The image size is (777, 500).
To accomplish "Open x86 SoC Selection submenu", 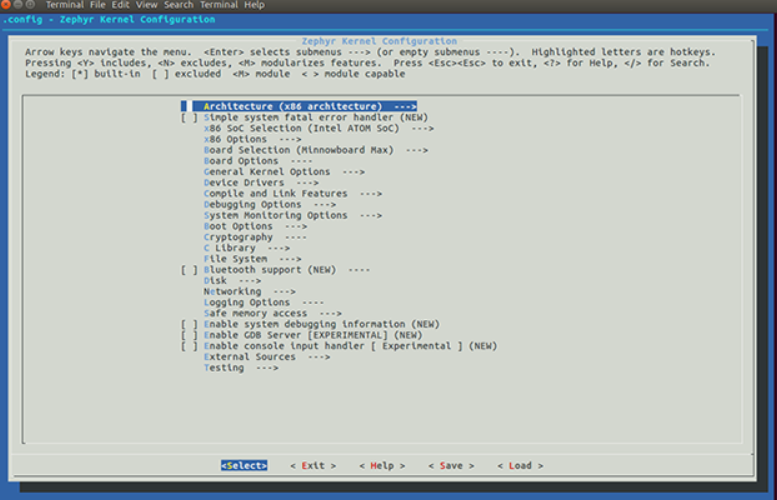I will coord(318,128).
